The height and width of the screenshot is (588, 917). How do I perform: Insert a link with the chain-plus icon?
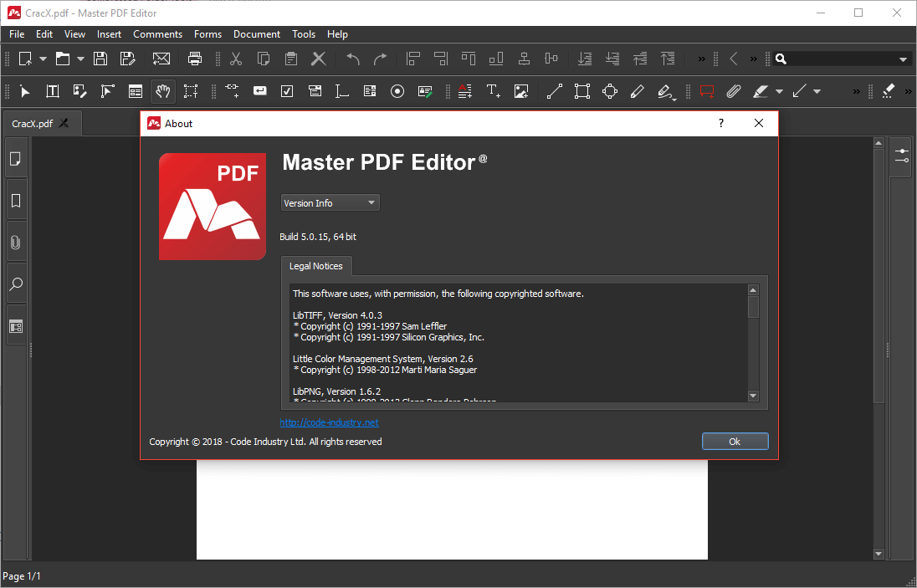232,91
